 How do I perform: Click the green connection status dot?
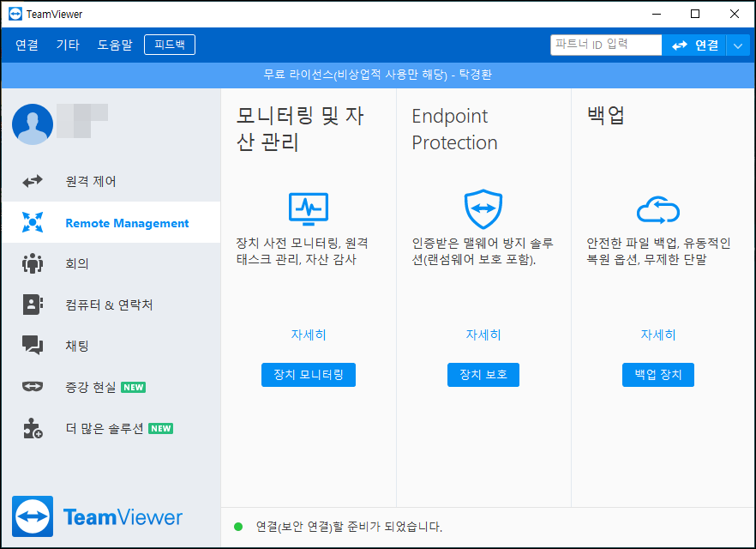click(x=238, y=527)
